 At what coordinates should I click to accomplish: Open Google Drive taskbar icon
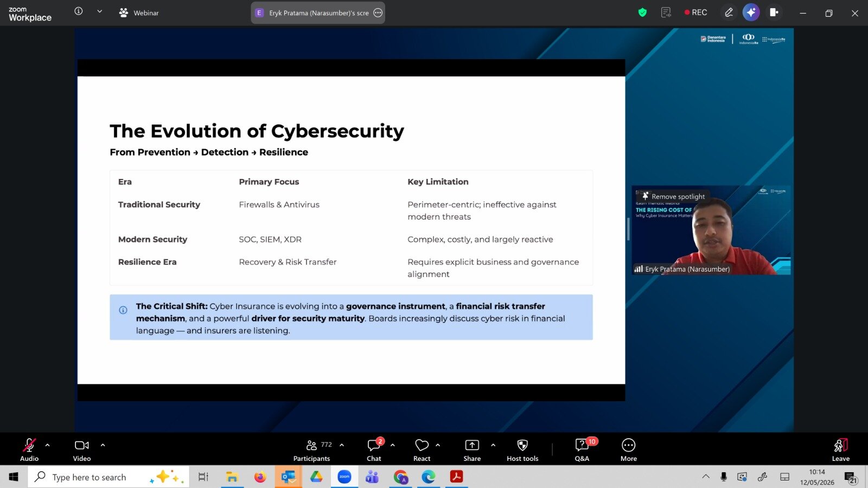316,477
